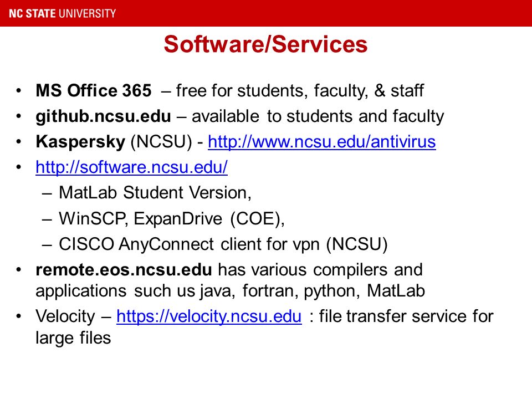Click the Software/Services slide title

point(265,44)
